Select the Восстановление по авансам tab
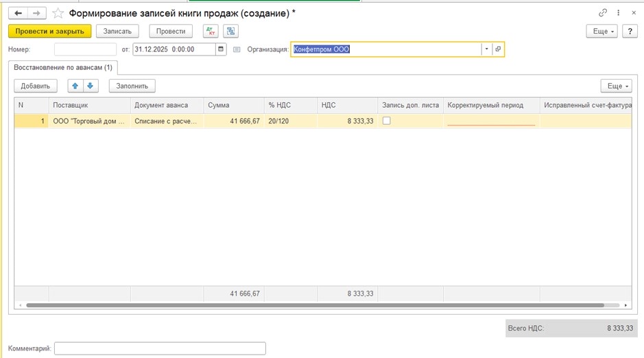This screenshot has height=358, width=644. (x=63, y=67)
